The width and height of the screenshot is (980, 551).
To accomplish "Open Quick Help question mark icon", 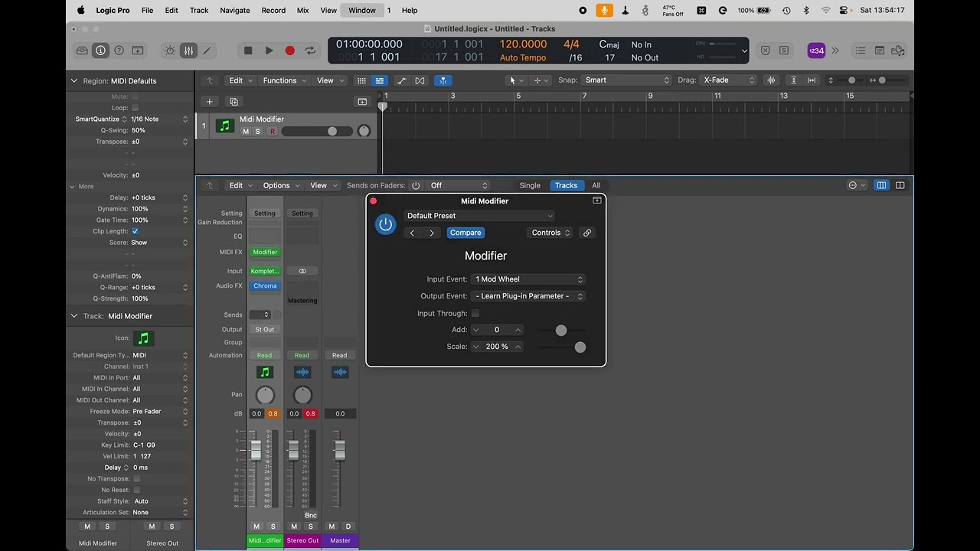I will tap(119, 51).
